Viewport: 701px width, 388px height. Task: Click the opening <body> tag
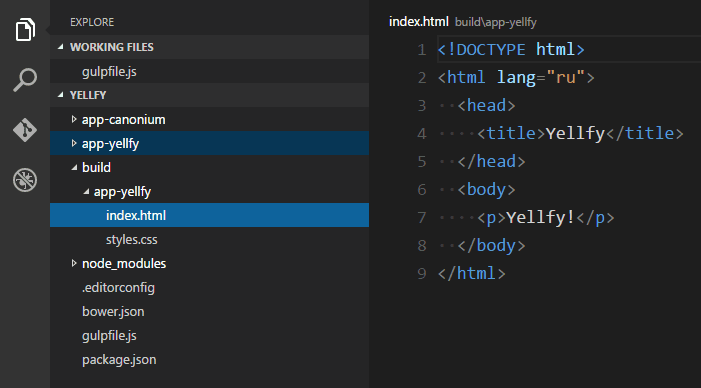click(x=486, y=190)
